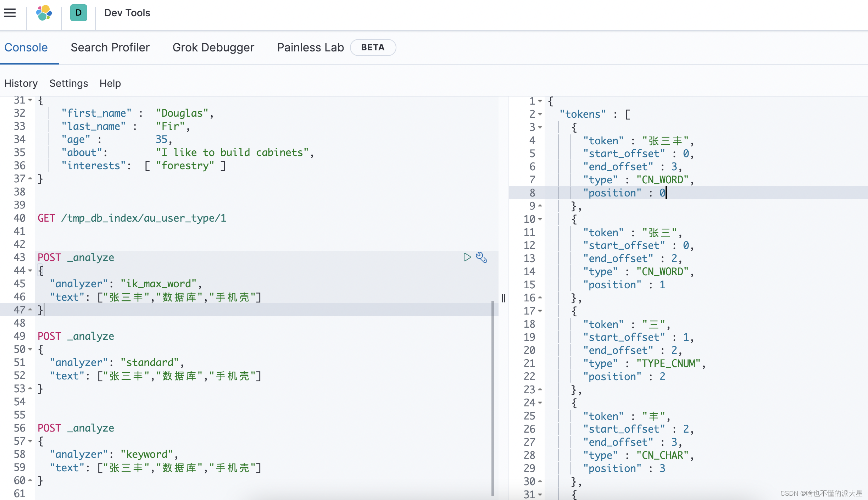Open console Settings
Image resolution: width=868 pixels, height=500 pixels.
pos(68,83)
